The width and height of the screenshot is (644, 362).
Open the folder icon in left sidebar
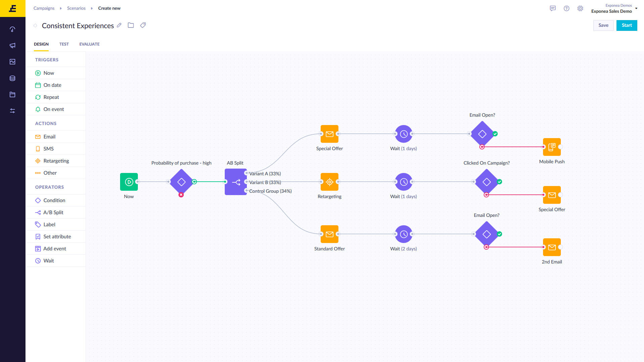[x=12, y=95]
